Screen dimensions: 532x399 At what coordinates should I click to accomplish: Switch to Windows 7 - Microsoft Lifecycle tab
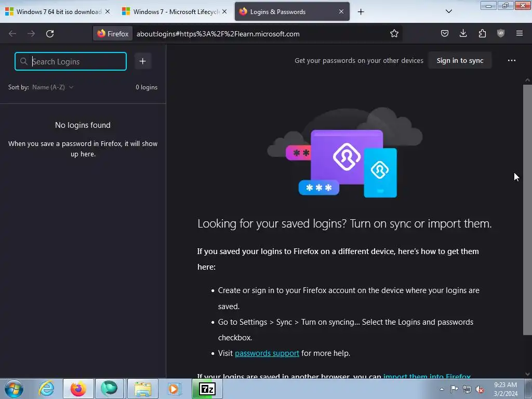click(x=175, y=12)
